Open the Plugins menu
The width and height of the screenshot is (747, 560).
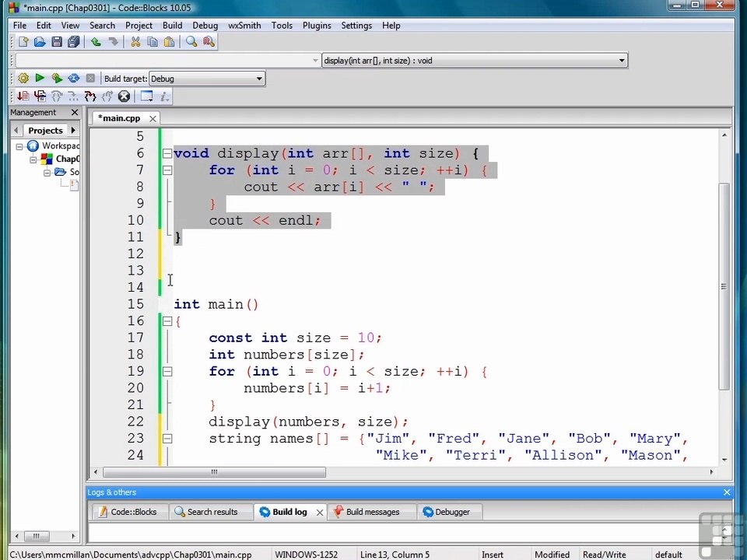point(317,25)
